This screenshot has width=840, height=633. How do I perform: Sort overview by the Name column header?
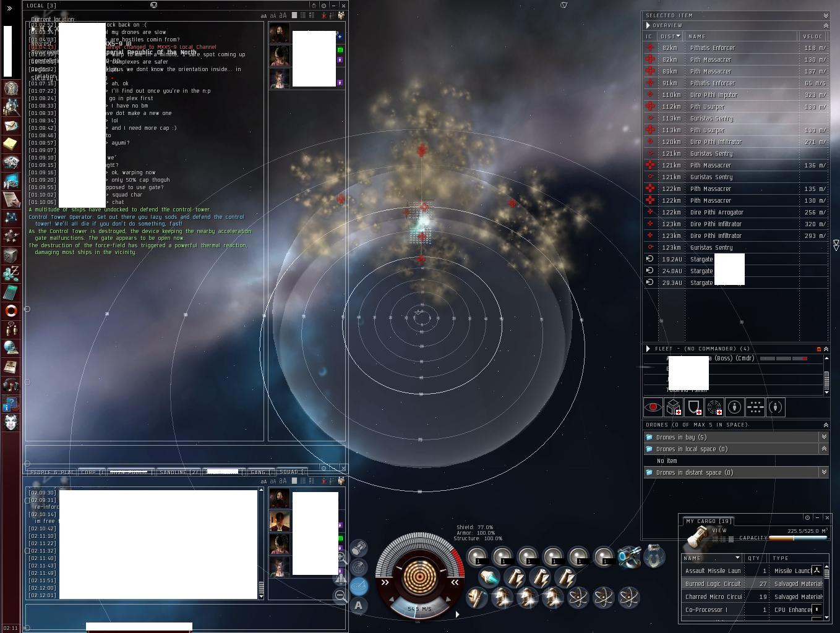[x=742, y=36]
